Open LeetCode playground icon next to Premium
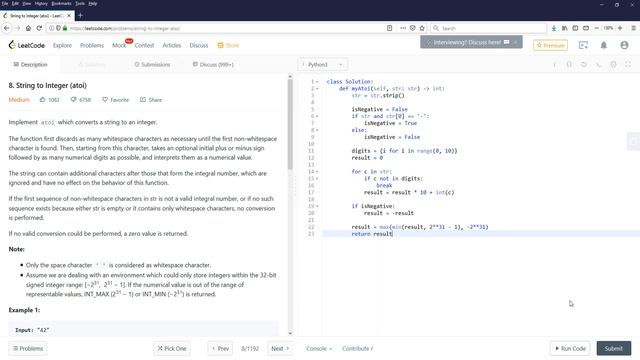Viewport: 640px width, 360px height. tap(583, 45)
